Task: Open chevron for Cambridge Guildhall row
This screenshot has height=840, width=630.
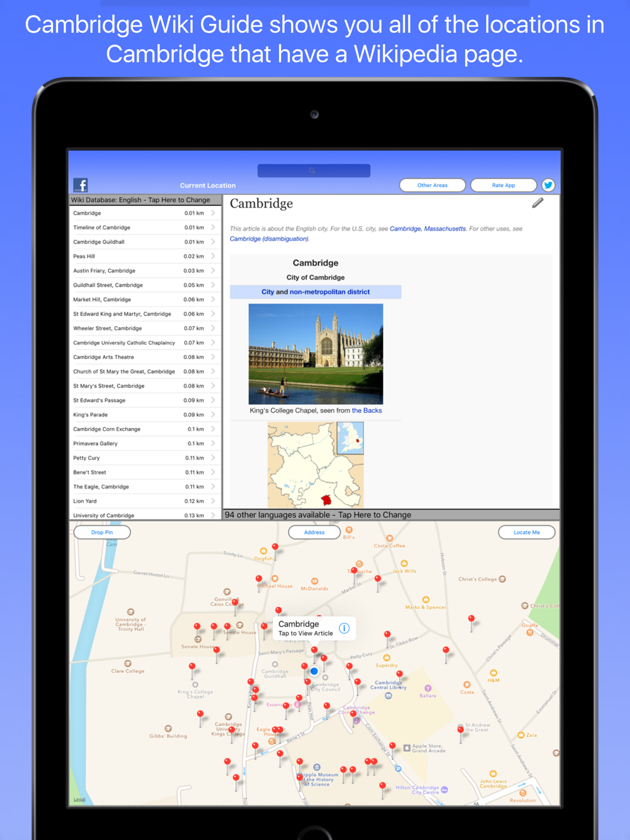Action: pos(213,242)
